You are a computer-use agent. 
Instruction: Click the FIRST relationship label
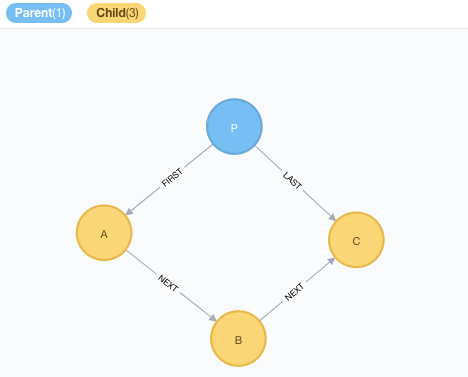[172, 177]
